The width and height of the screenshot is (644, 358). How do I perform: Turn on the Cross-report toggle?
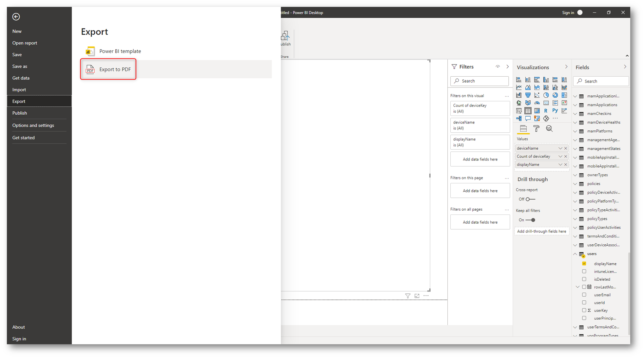click(530, 199)
